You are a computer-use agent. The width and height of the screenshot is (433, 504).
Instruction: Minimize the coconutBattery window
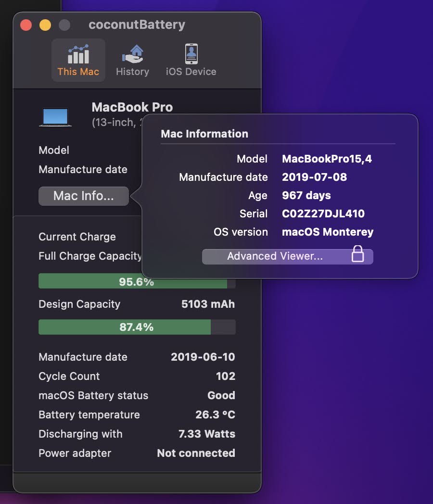click(45, 25)
